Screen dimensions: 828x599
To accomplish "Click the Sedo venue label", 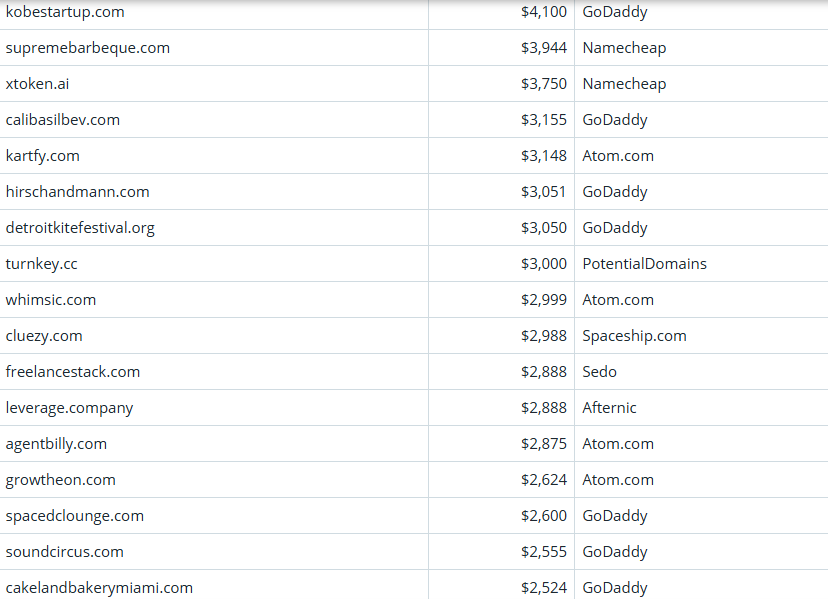I will coord(599,372).
